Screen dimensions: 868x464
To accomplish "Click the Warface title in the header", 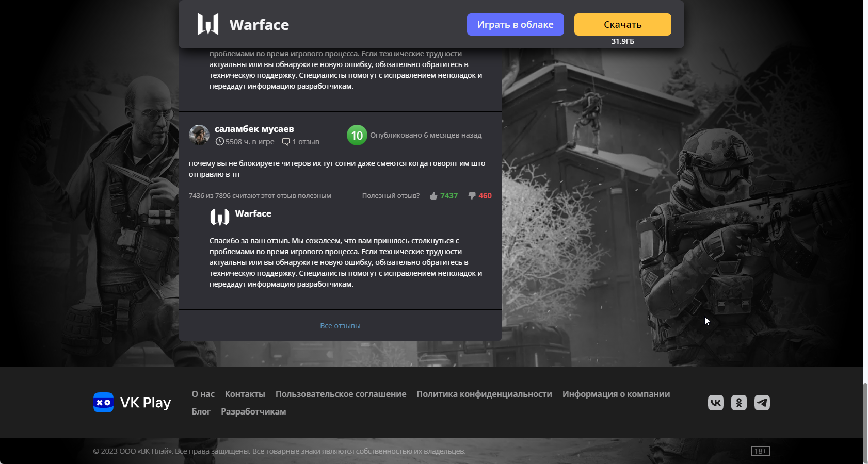I will pyautogui.click(x=259, y=25).
